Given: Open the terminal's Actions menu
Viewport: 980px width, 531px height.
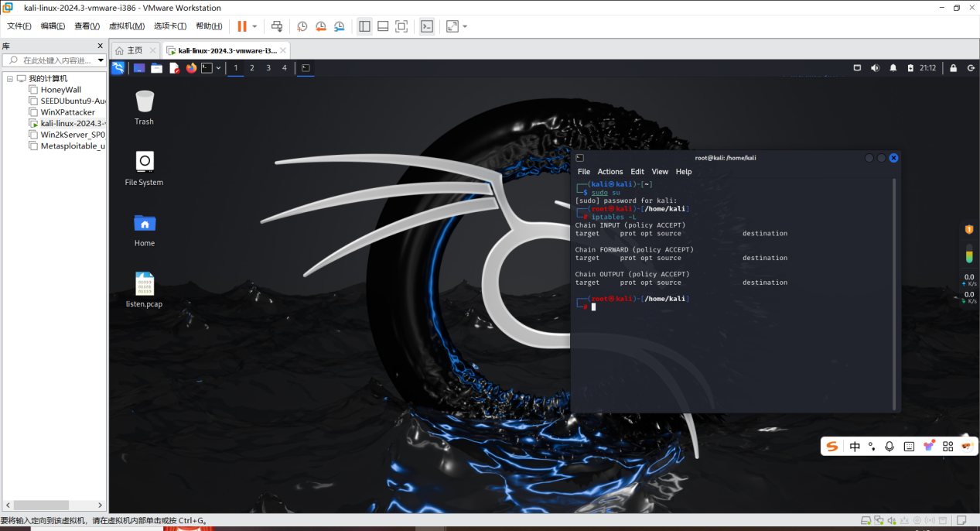Looking at the screenshot, I should pos(610,172).
